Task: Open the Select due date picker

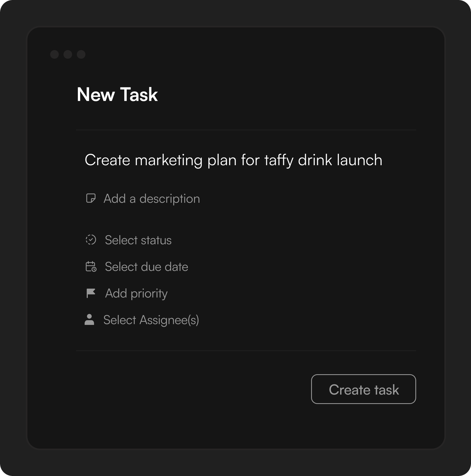Action: point(146,266)
